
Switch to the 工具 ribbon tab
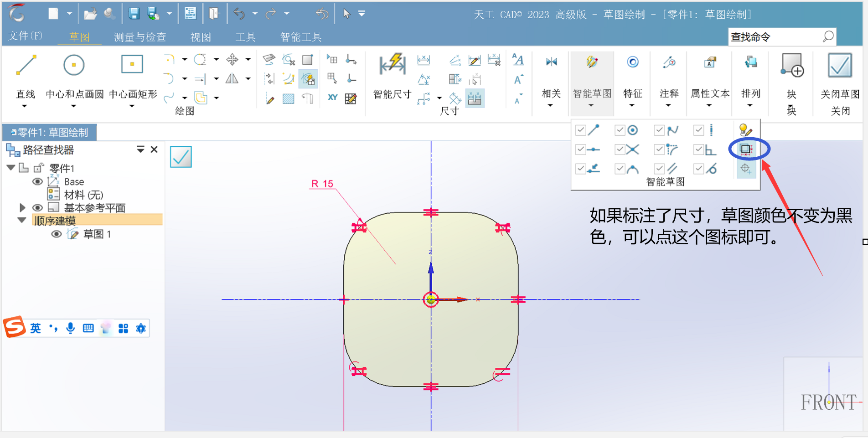245,37
